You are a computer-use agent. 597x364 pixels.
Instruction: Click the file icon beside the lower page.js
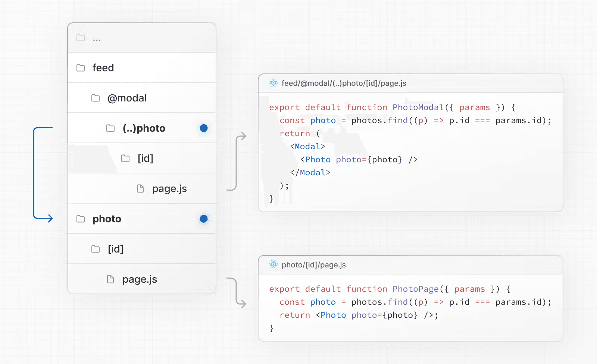[110, 279]
